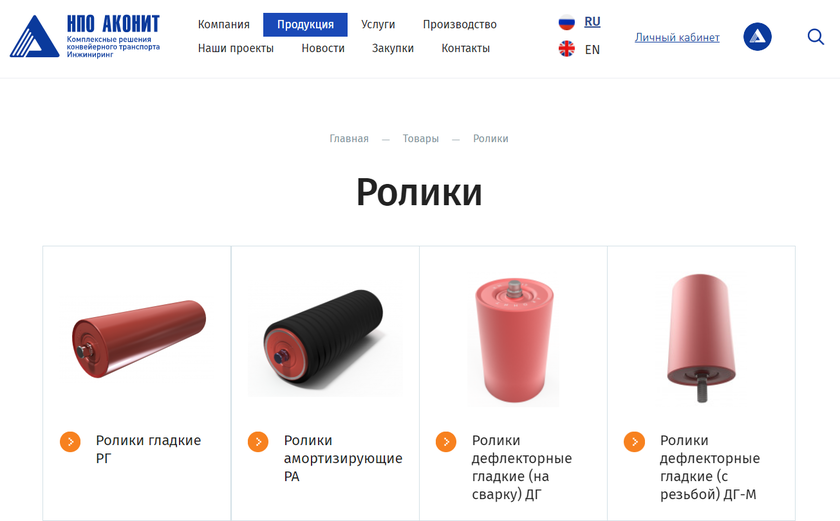Click the UK flag icon
The width and height of the screenshot is (840, 521).
click(566, 49)
